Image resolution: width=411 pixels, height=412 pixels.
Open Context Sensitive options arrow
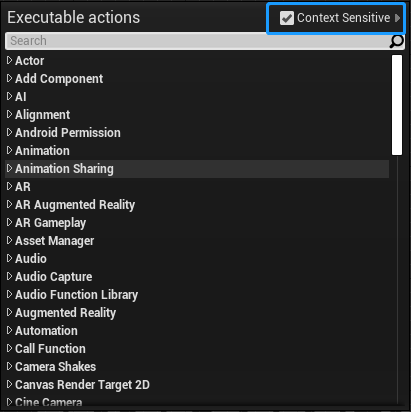pyautogui.click(x=397, y=18)
